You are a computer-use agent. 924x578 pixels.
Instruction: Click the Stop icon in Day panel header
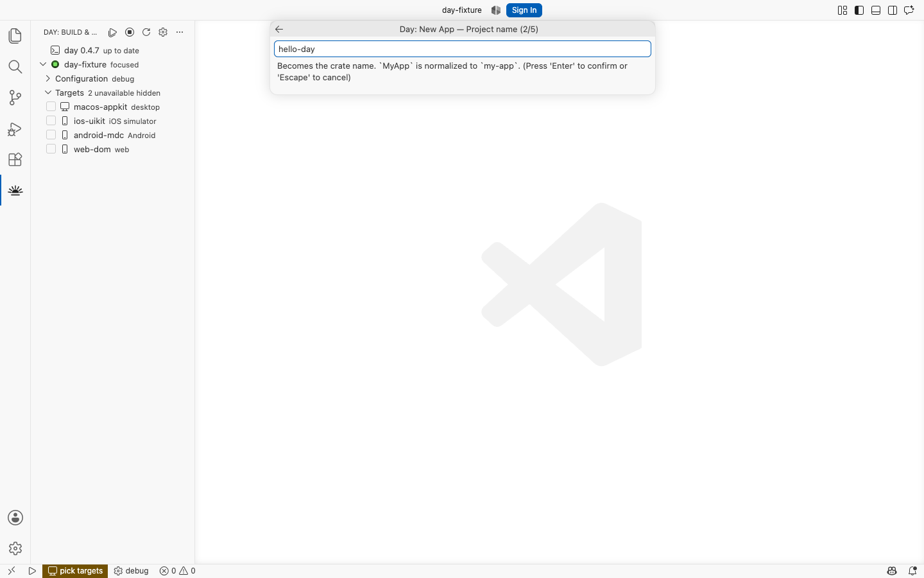(130, 32)
